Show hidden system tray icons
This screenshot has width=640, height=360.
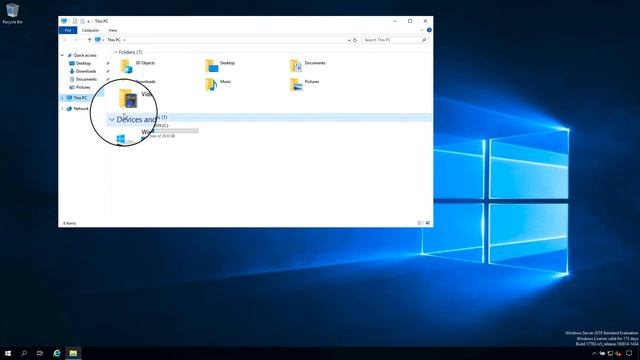point(594,353)
